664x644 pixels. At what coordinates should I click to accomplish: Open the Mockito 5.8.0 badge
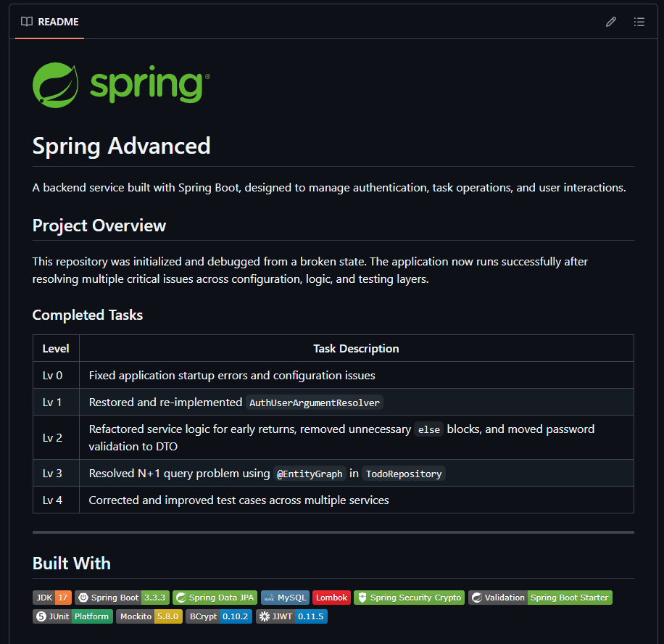(x=149, y=616)
